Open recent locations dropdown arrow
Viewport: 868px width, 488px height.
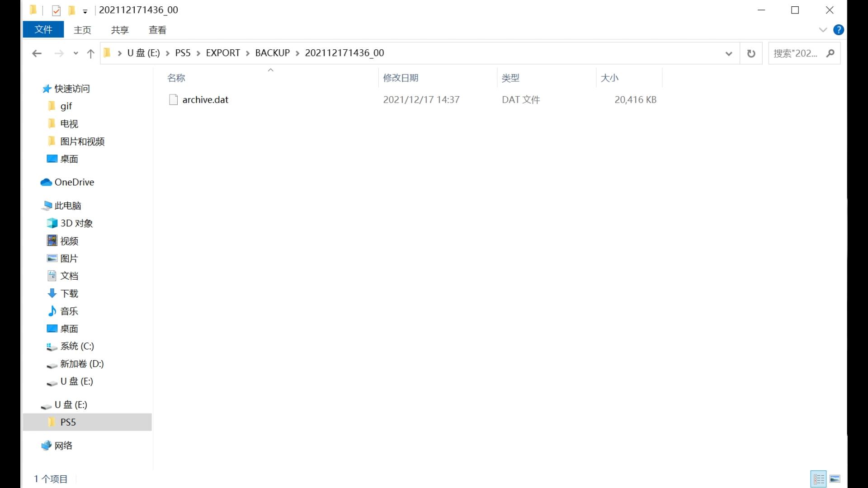(x=75, y=53)
